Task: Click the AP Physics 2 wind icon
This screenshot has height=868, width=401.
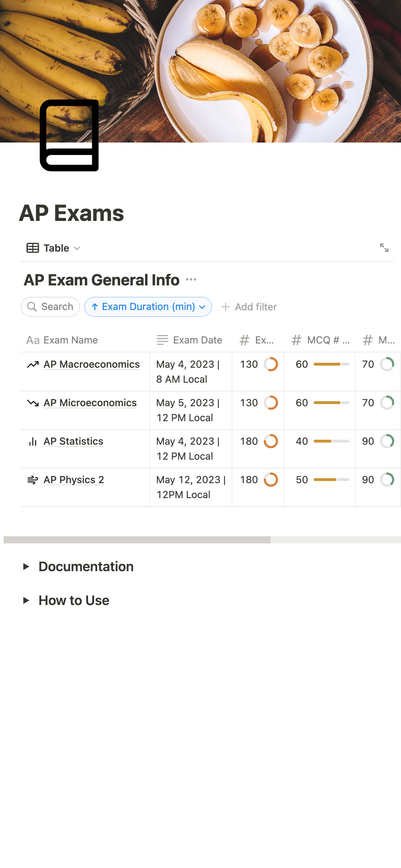Action: pyautogui.click(x=33, y=480)
